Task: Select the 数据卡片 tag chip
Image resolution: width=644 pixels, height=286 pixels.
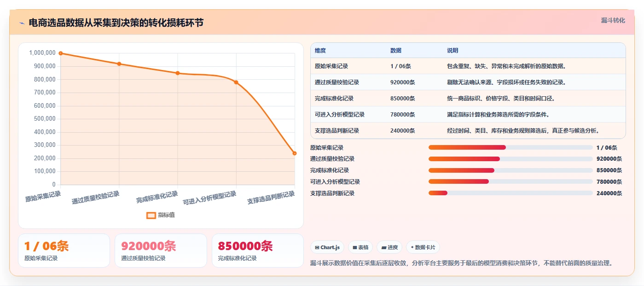Action: click(x=423, y=247)
